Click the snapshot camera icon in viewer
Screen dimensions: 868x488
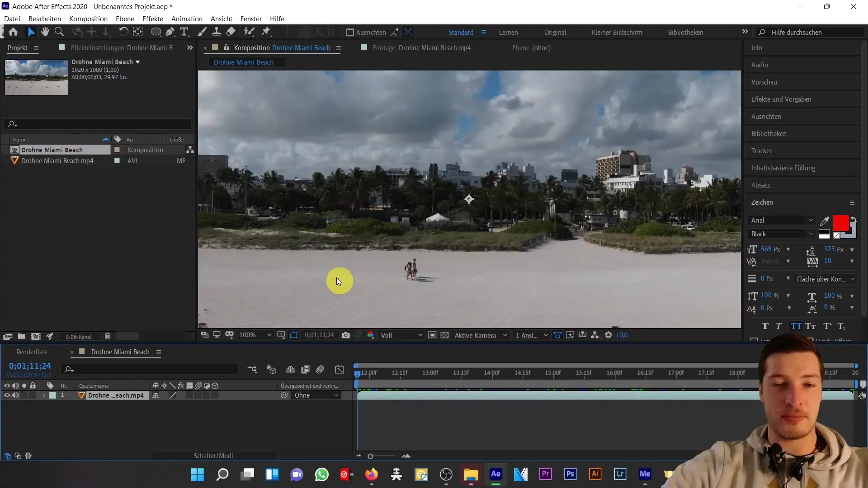click(346, 335)
